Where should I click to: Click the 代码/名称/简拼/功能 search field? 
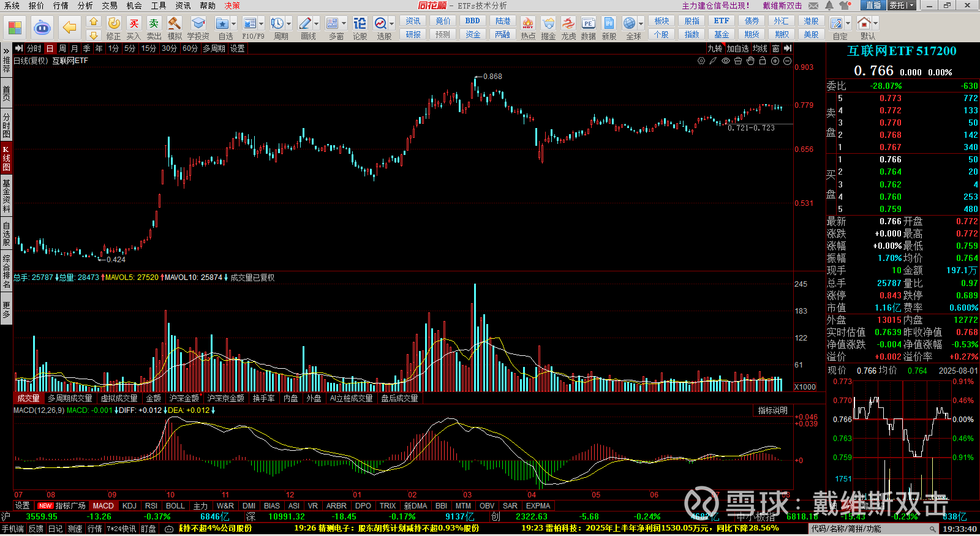tap(873, 529)
